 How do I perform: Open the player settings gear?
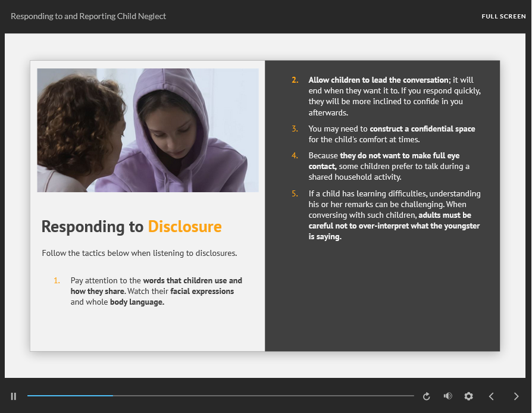tap(468, 396)
